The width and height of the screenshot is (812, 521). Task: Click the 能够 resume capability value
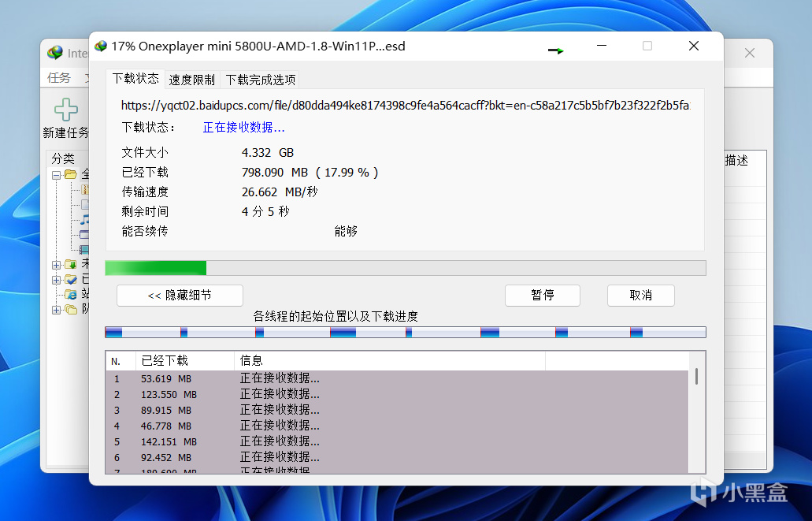click(346, 231)
